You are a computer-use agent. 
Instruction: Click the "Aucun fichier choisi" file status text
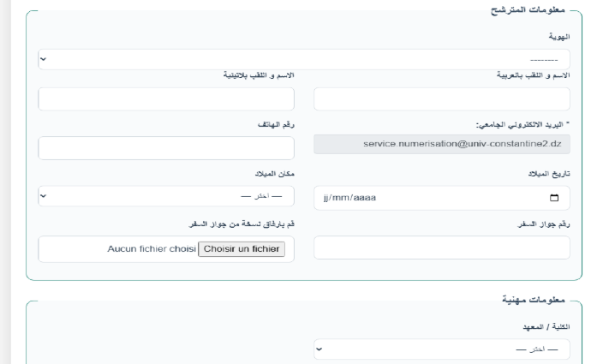pos(151,249)
